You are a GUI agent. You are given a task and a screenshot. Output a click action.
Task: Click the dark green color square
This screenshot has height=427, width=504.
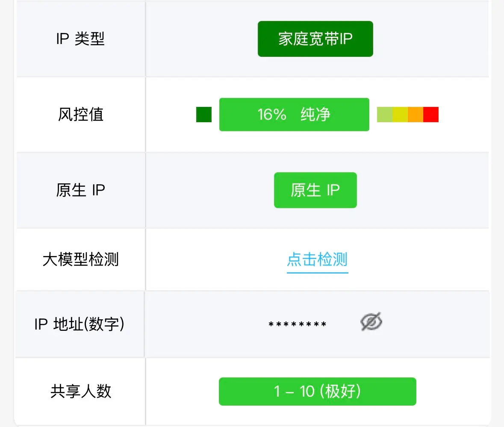[204, 115]
